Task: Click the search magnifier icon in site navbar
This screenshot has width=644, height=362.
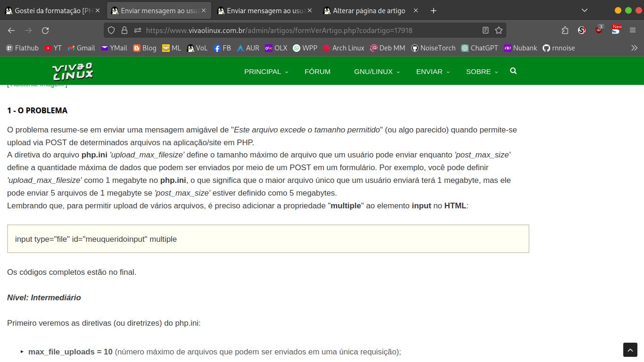Action: [x=513, y=71]
